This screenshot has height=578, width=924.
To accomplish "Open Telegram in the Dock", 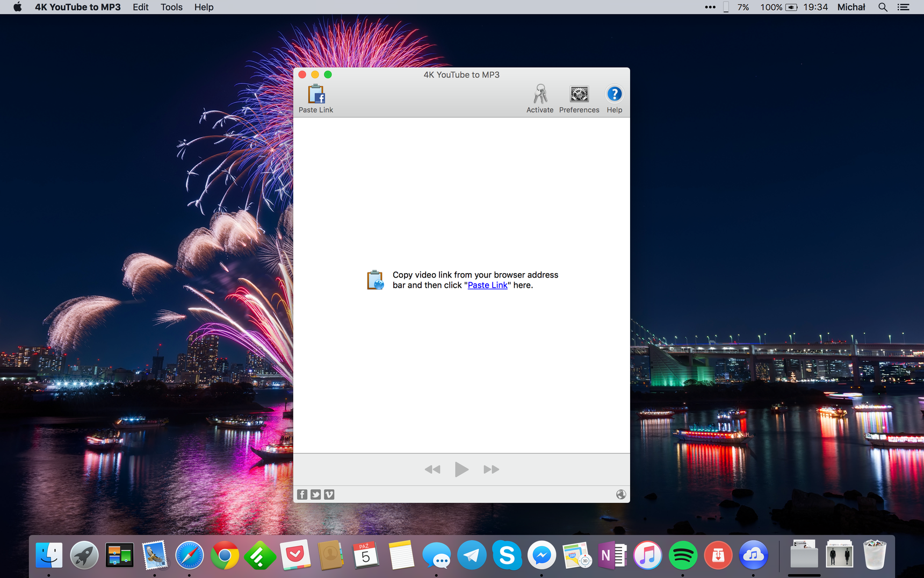I will coord(472,555).
